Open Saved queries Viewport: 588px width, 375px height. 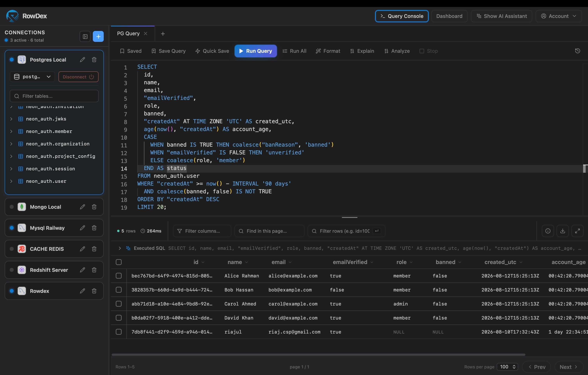pyautogui.click(x=131, y=51)
